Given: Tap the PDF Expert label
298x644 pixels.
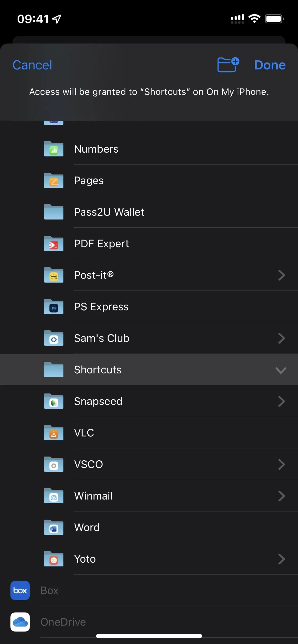Looking at the screenshot, I should (x=101, y=244).
